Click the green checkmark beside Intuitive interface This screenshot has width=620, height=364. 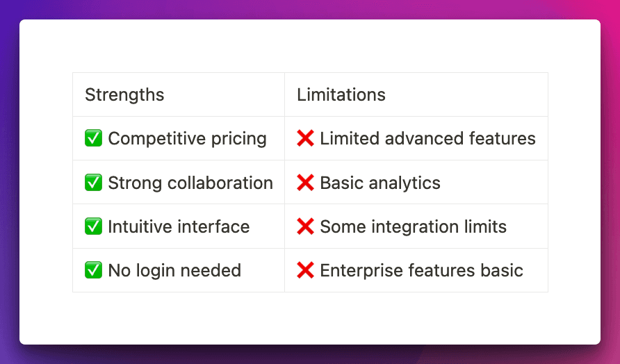pos(93,226)
